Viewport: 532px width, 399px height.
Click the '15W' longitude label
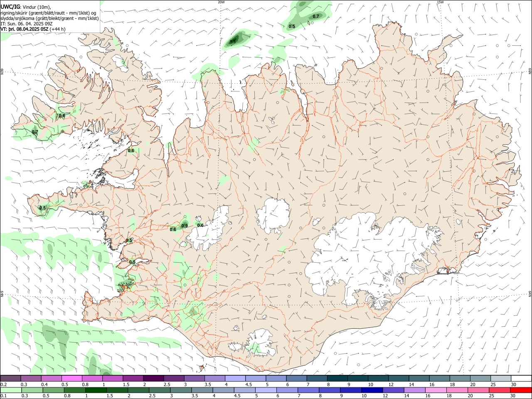click(440, 2)
